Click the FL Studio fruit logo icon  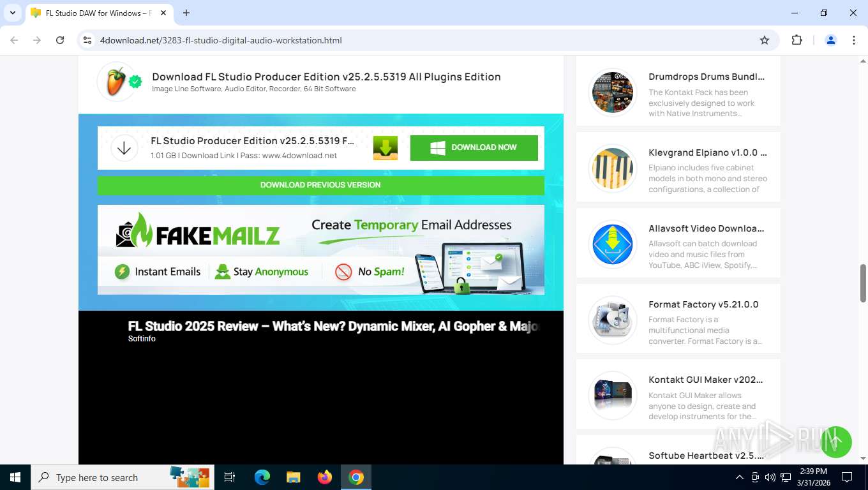coord(116,82)
